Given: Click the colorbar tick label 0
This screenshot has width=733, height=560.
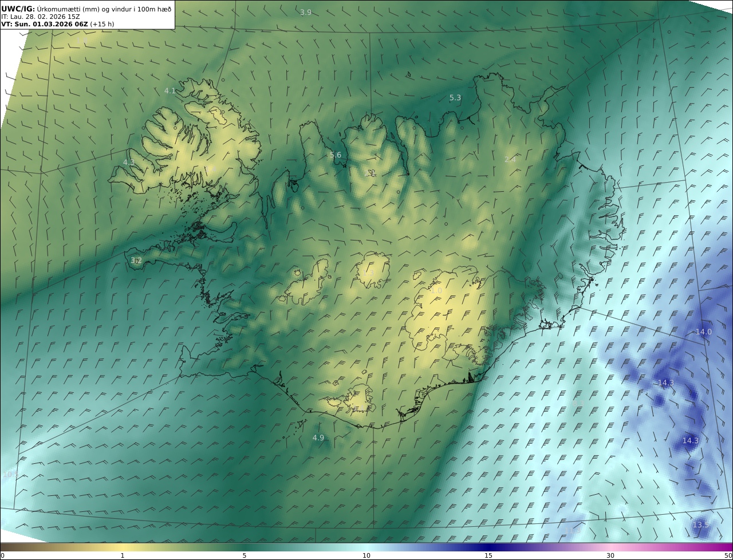Looking at the screenshot, I should [2, 555].
